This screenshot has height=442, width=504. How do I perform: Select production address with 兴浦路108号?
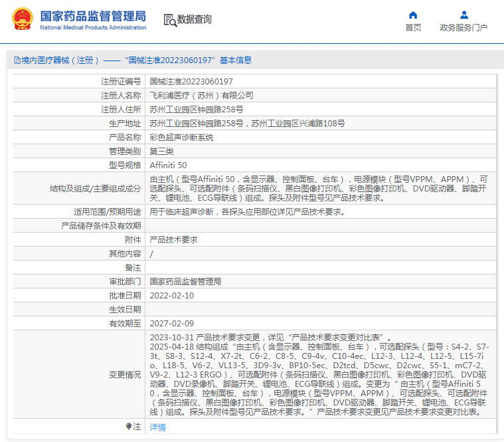247,124
